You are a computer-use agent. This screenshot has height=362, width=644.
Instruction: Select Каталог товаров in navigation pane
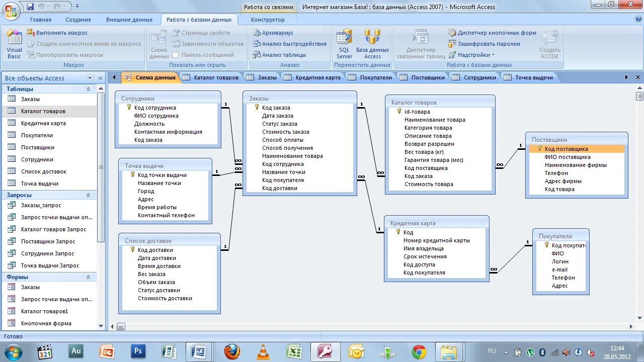[49, 111]
